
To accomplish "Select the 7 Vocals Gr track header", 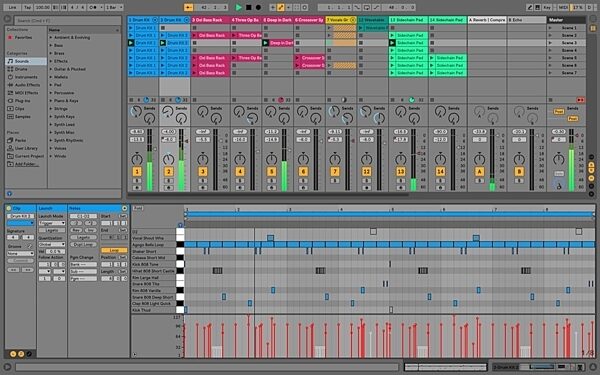I will [341, 20].
